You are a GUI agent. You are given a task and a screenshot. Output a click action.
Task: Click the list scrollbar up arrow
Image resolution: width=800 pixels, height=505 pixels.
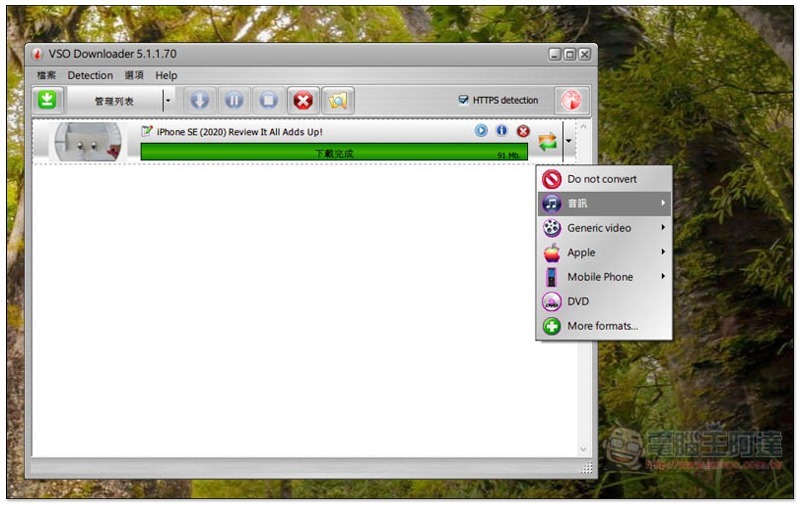(583, 126)
